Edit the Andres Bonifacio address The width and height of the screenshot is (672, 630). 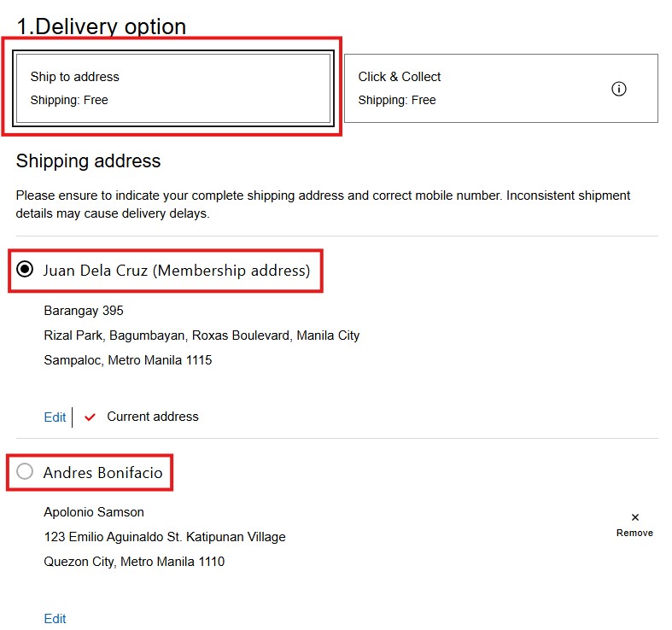click(x=55, y=618)
